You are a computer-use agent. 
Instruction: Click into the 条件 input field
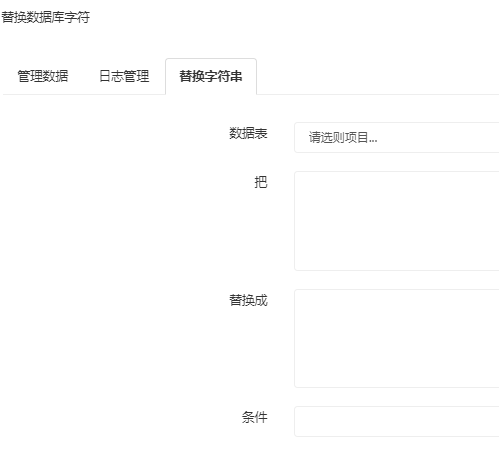click(x=397, y=421)
